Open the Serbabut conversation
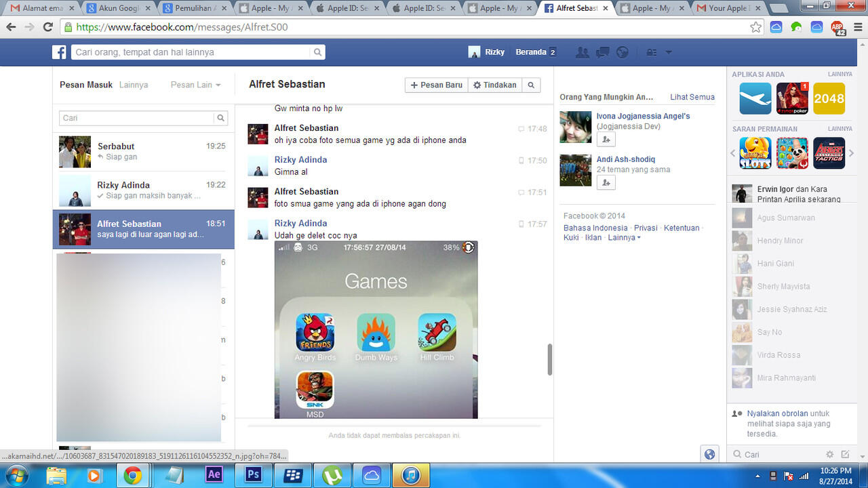This screenshot has width=868, height=488. [144, 151]
